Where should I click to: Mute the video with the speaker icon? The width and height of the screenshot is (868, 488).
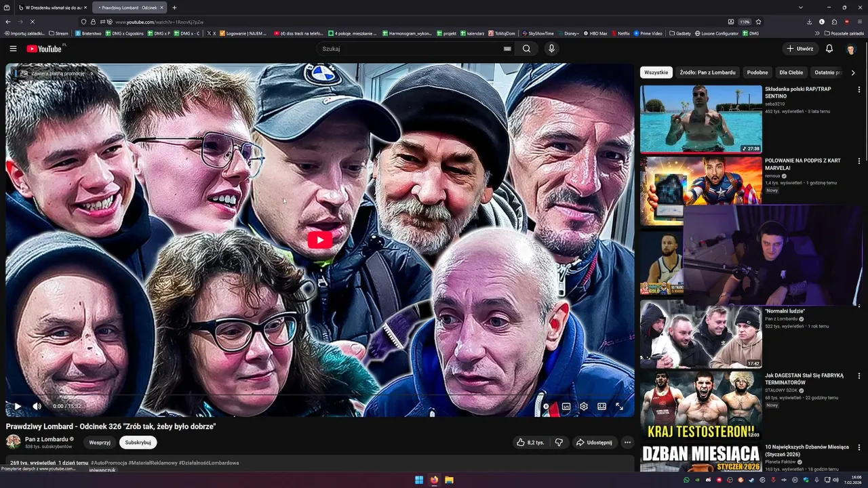(x=37, y=406)
